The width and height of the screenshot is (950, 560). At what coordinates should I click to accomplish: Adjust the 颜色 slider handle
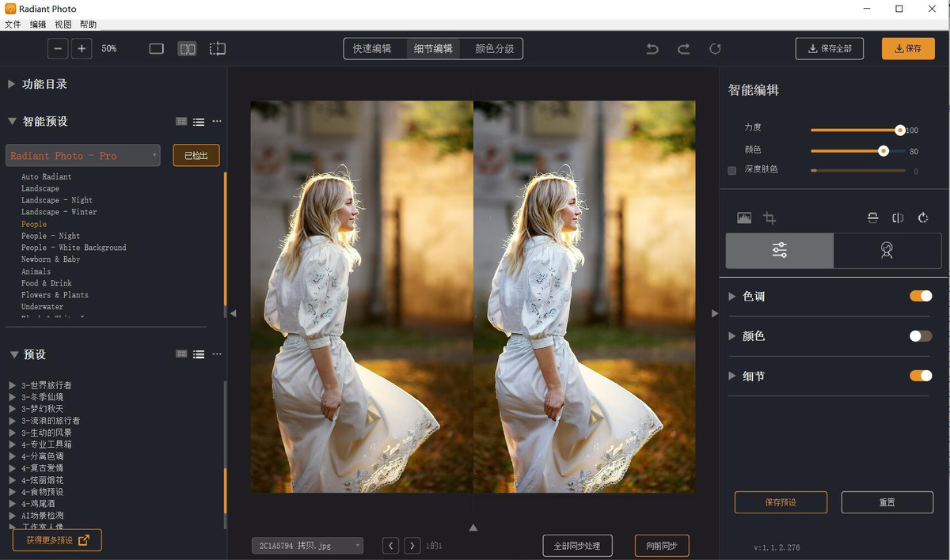(883, 150)
